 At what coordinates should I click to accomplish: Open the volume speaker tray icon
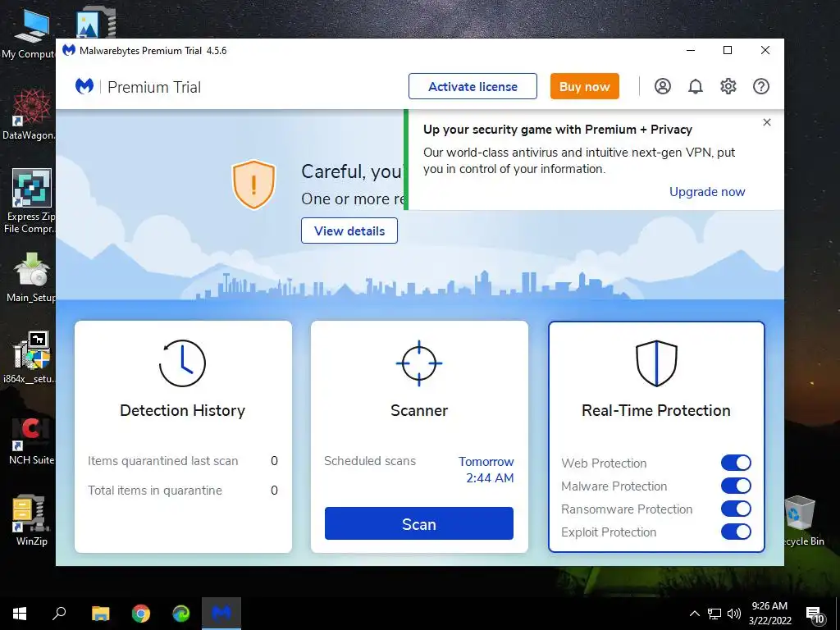734,614
